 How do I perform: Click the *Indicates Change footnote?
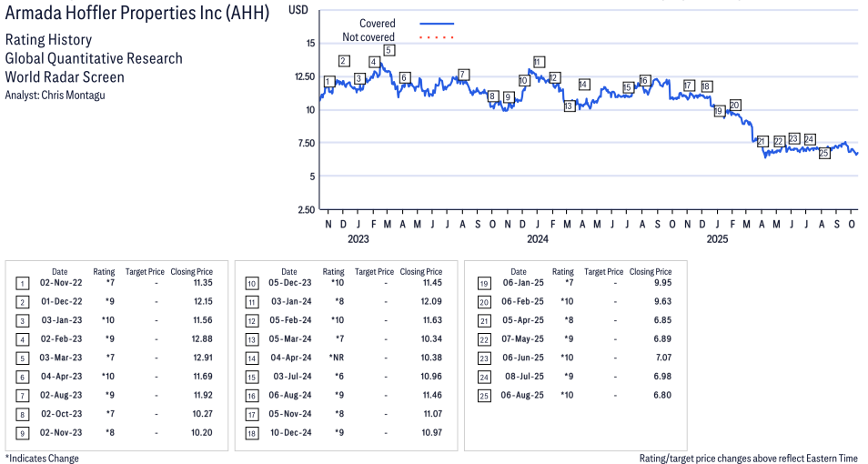42,458
